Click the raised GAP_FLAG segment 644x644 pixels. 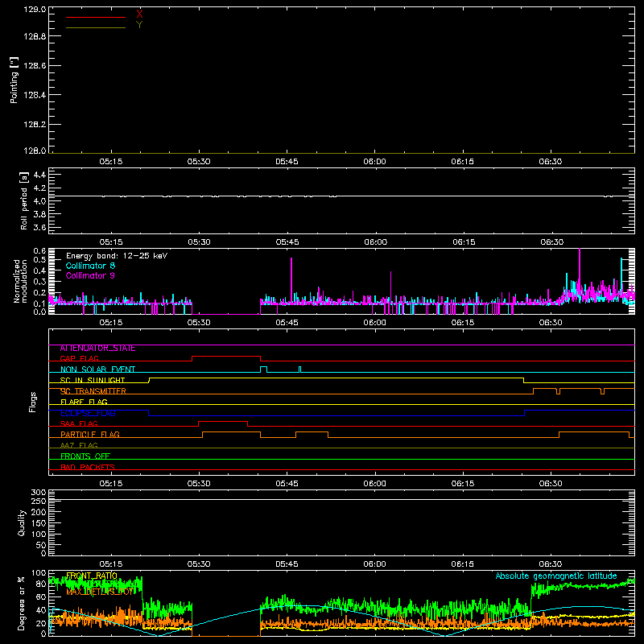pyautogui.click(x=226, y=357)
